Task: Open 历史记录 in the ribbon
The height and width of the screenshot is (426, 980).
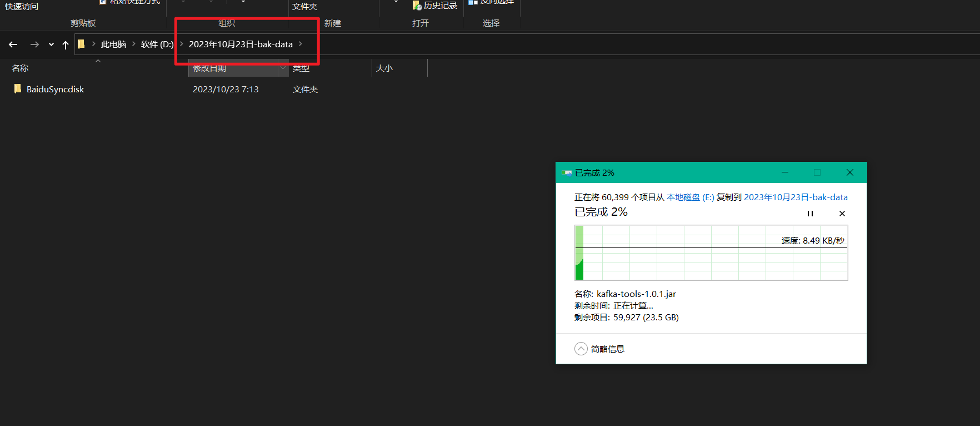Action: 435,5
